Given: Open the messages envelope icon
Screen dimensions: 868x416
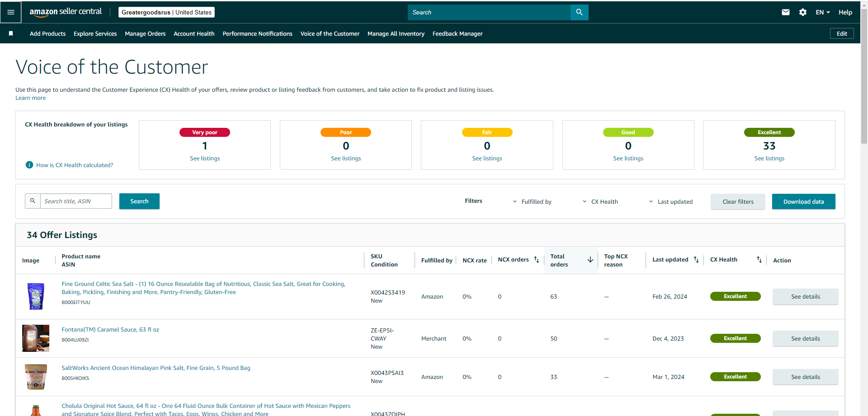Looking at the screenshot, I should (786, 12).
